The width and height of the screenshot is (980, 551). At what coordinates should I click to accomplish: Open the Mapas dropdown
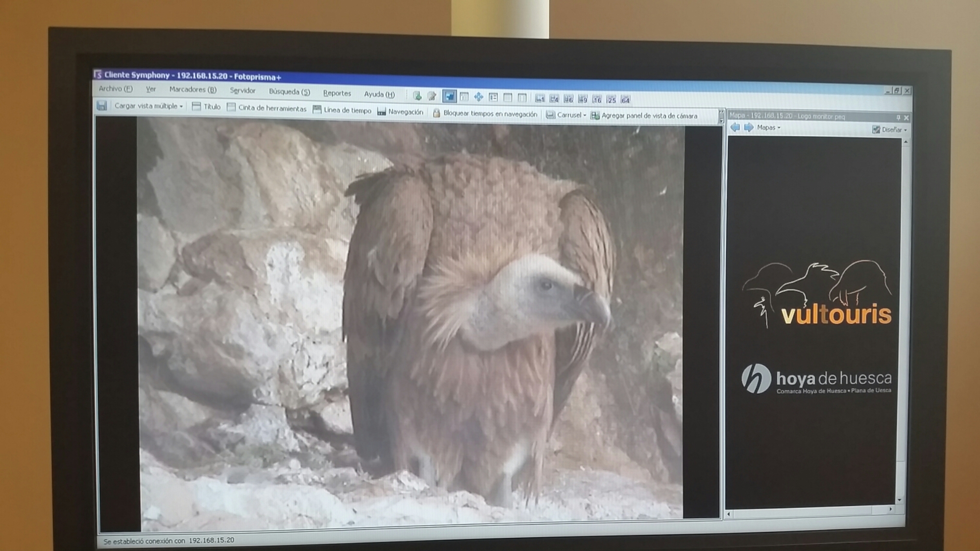point(768,128)
